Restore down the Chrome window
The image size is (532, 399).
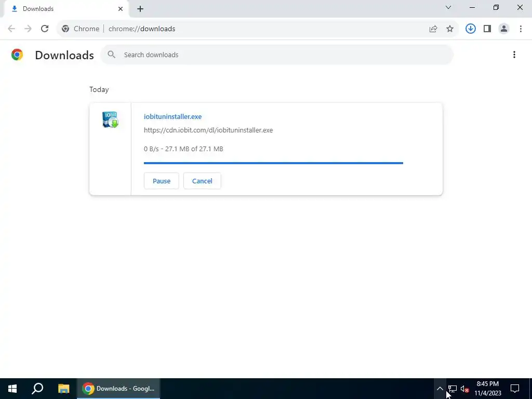point(496,7)
